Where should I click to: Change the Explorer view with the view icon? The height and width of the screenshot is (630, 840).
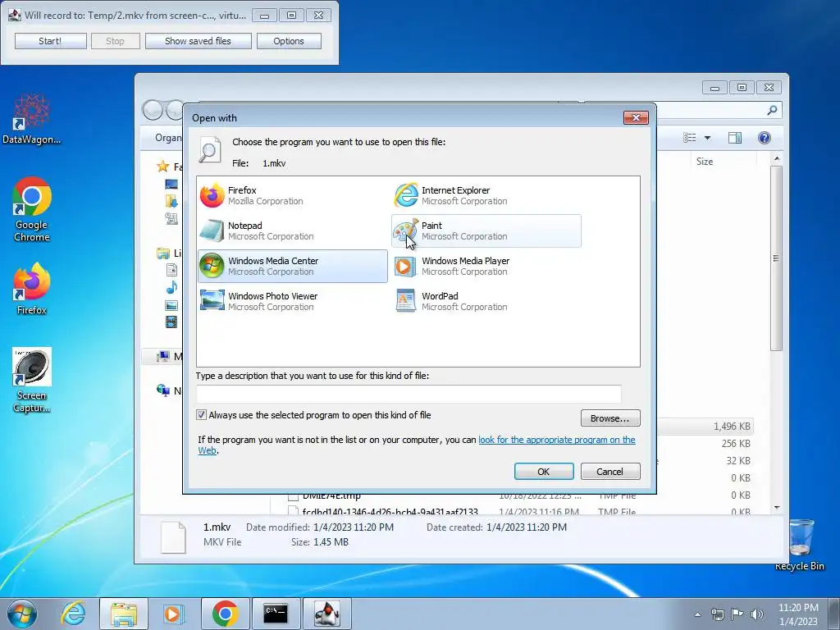click(689, 138)
